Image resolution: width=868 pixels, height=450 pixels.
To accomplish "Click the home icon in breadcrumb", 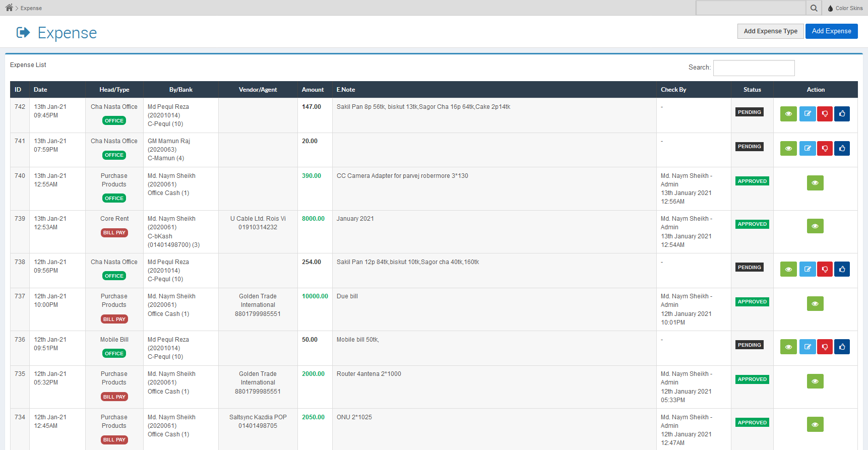I will click(x=9, y=8).
